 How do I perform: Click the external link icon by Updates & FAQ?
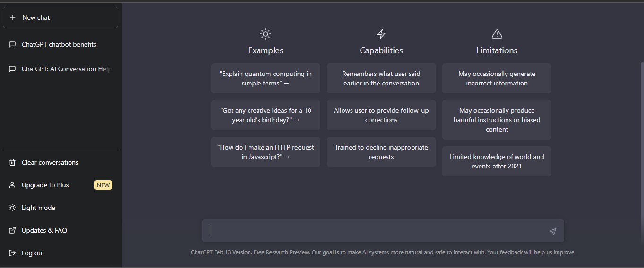12,230
